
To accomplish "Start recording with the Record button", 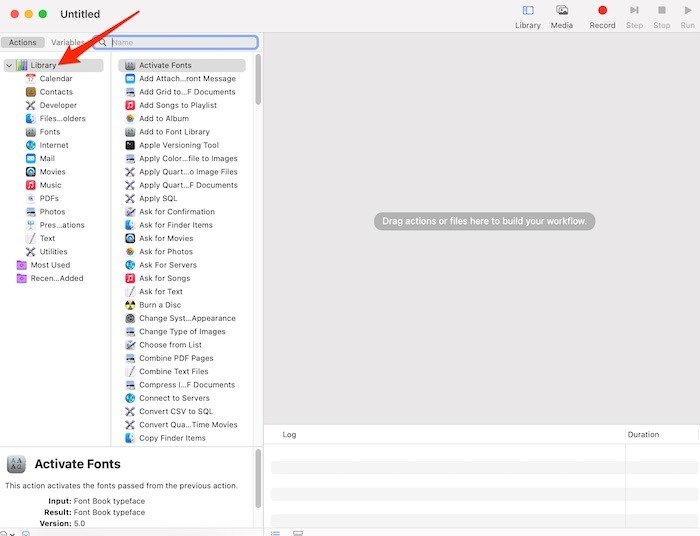I will point(602,17).
